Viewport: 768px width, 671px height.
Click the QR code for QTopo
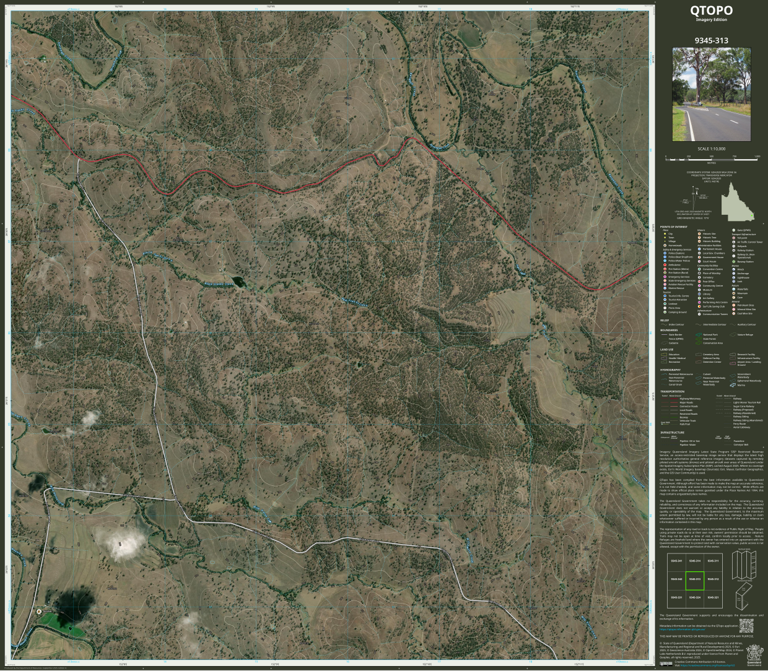click(746, 626)
